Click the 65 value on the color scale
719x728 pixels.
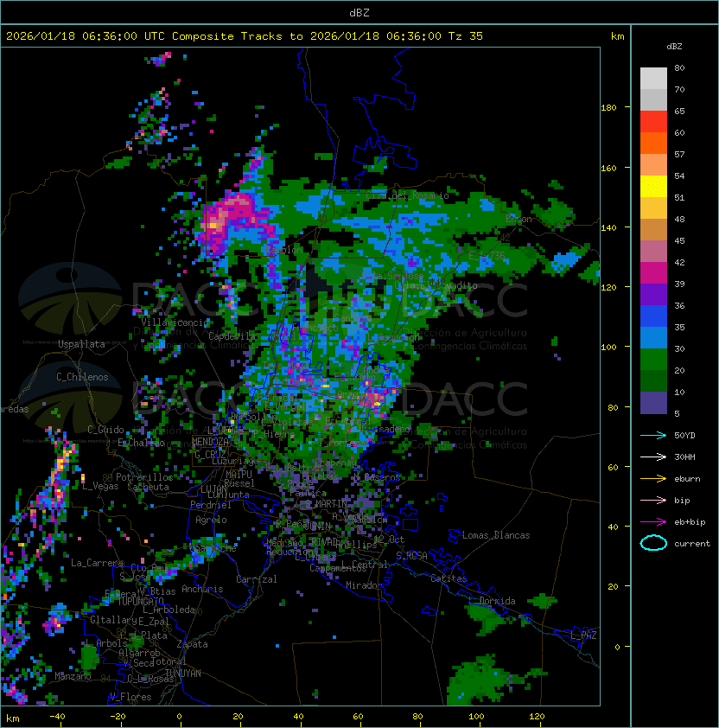coord(679,111)
